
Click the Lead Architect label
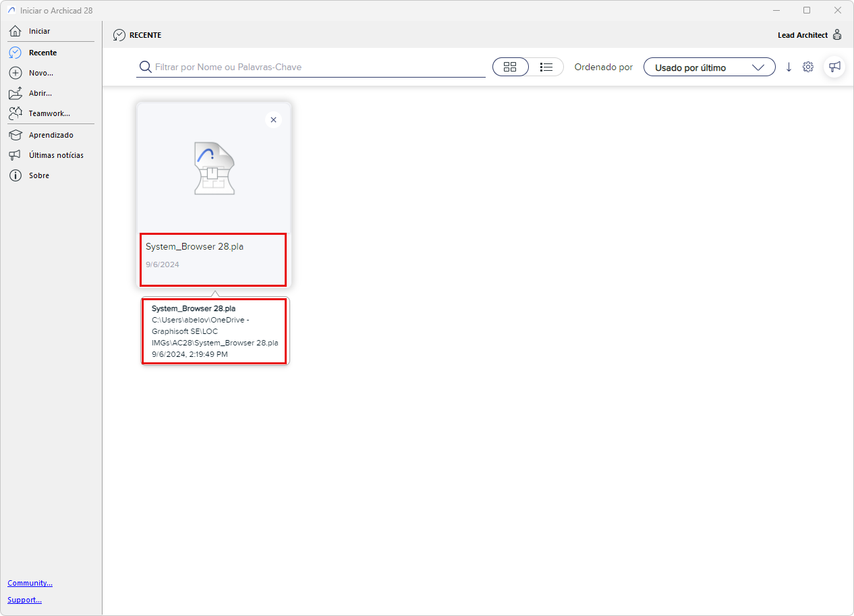[x=803, y=35]
